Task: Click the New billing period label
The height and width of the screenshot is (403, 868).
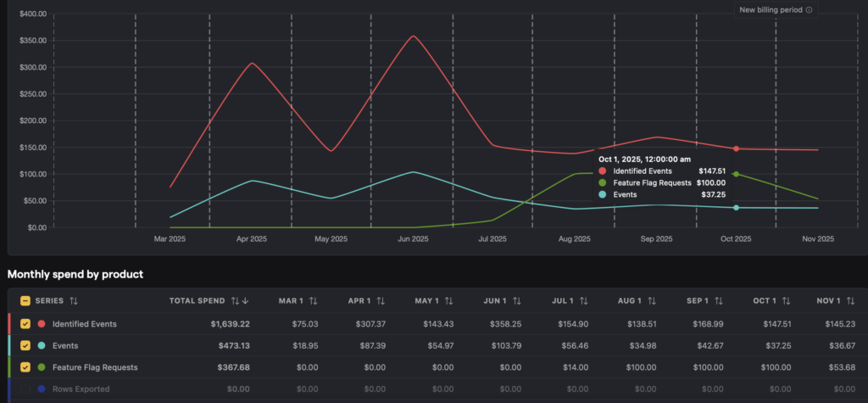Action: click(771, 10)
